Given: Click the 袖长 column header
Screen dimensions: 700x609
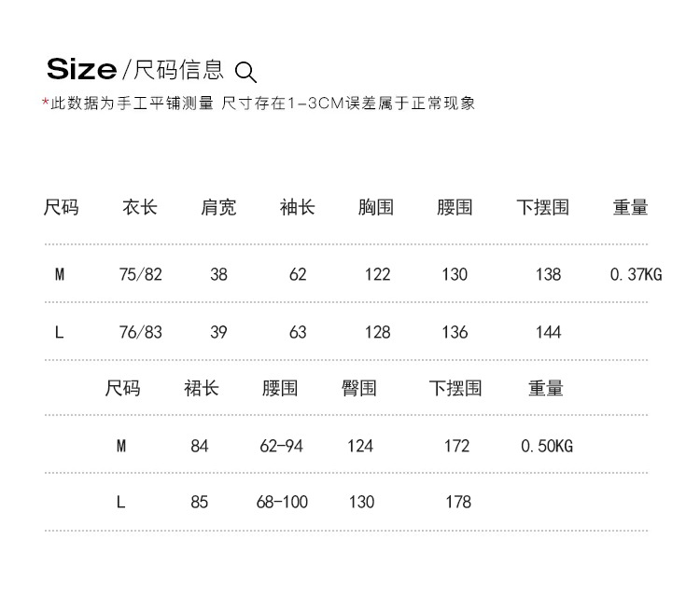Looking at the screenshot, I should [x=298, y=208].
